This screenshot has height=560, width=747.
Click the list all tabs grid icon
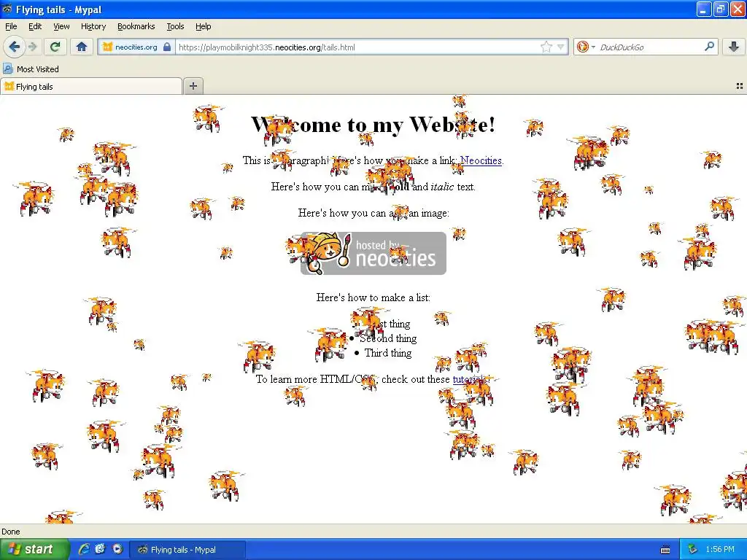point(740,86)
